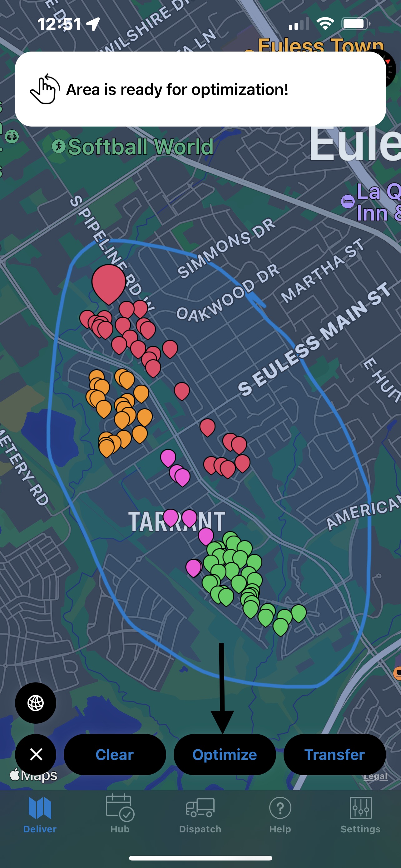Tap the Transfer button
Screen dimensions: 401x868
pyautogui.click(x=334, y=755)
